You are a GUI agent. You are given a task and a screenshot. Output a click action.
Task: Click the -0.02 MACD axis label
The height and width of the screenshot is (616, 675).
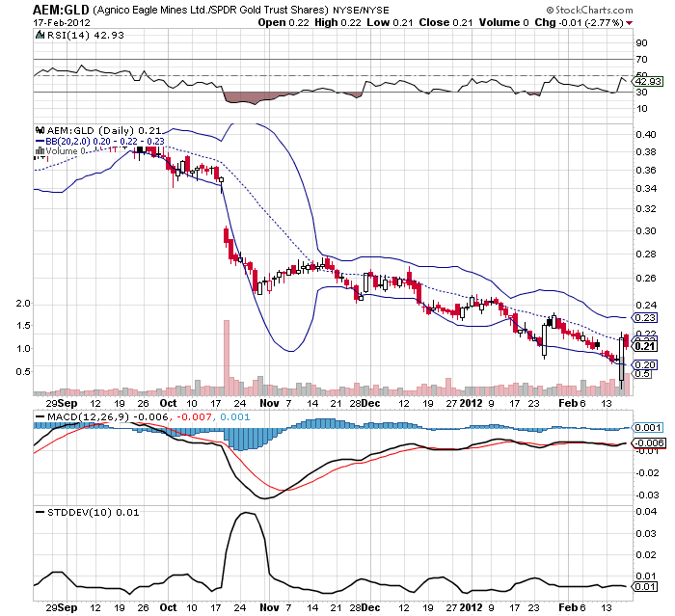pos(647,473)
